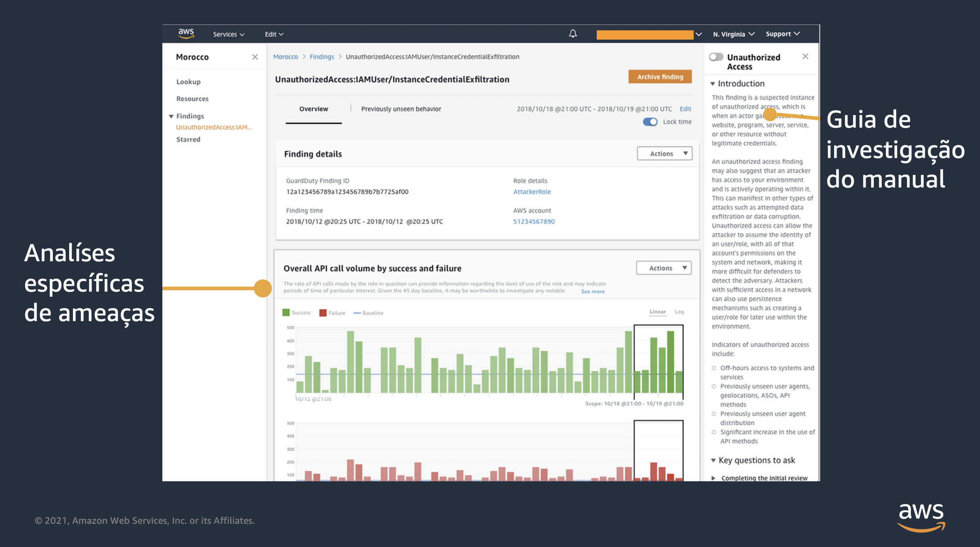
Task: Toggle the Lock time switch
Action: pos(650,122)
